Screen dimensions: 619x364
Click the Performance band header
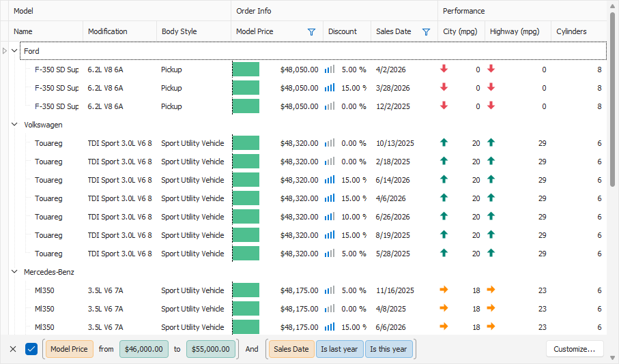522,11
